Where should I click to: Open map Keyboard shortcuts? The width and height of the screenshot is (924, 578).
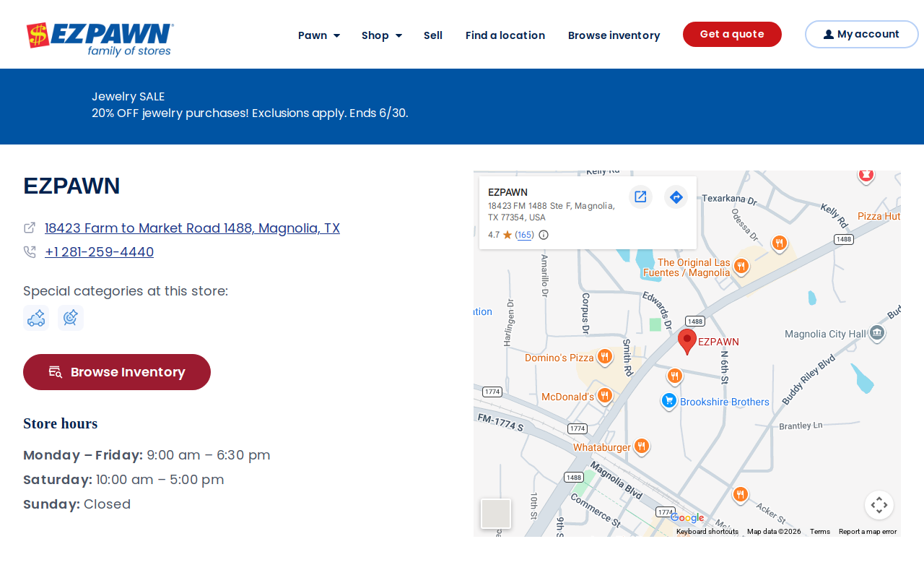[707, 532]
